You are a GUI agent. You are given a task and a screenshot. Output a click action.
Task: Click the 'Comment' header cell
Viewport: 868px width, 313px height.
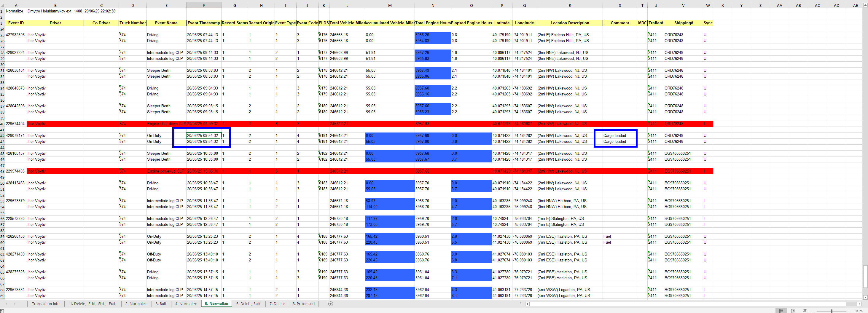620,23
